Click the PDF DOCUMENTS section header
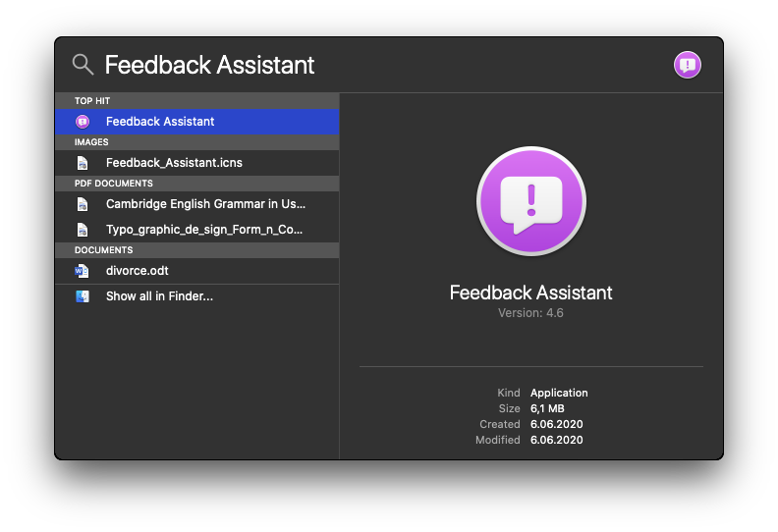 197,184
